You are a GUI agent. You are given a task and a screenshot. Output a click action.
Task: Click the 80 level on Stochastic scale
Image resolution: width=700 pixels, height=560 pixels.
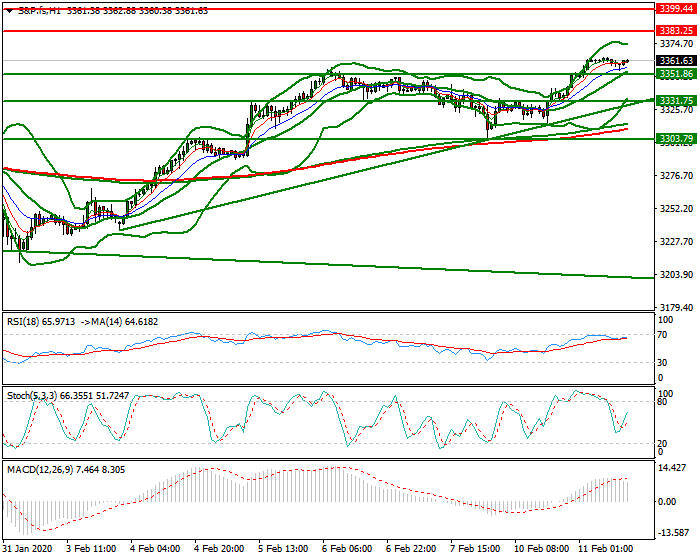tap(662, 402)
